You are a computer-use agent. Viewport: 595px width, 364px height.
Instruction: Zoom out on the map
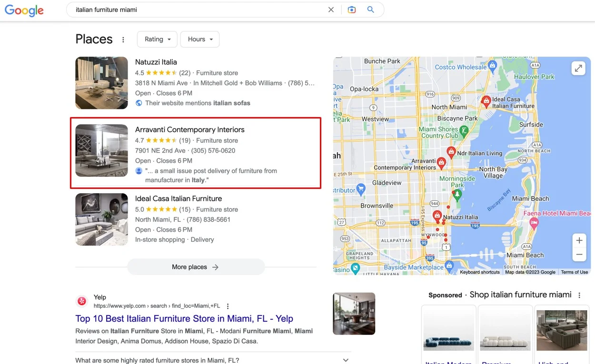pyautogui.click(x=579, y=255)
